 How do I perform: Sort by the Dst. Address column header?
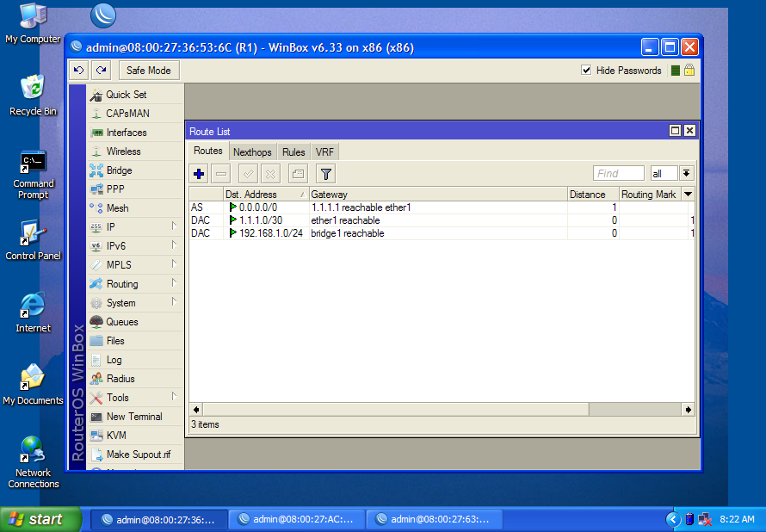[266, 195]
